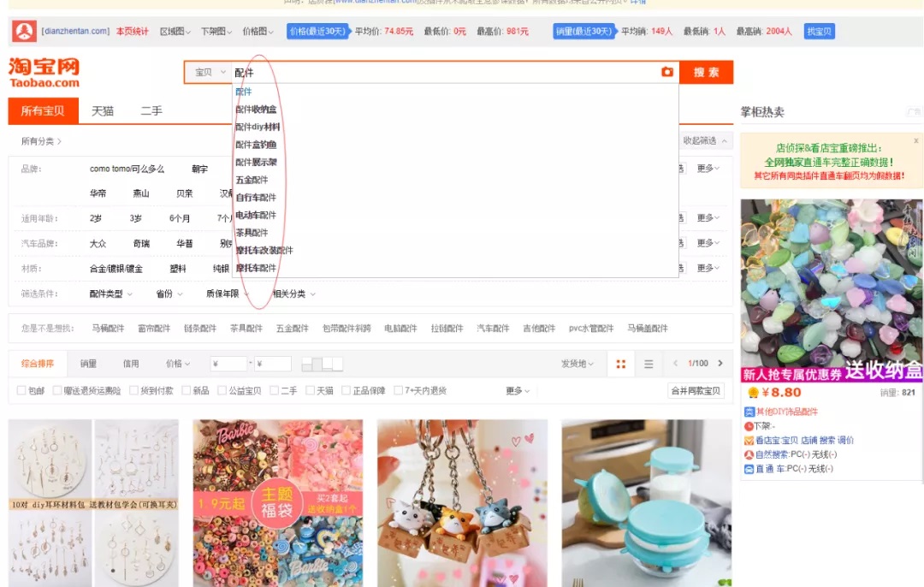Switch to grid view icon
This screenshot has width=924, height=587.
[x=621, y=364]
